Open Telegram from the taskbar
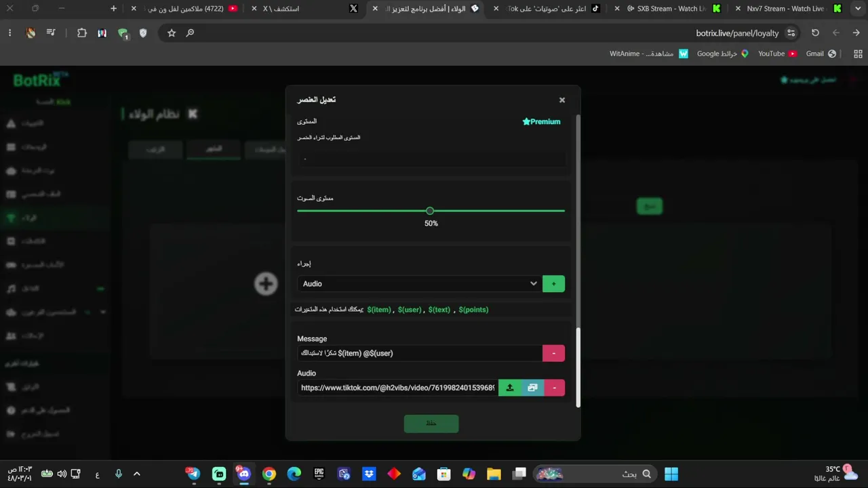The width and height of the screenshot is (868, 488). [x=194, y=474]
